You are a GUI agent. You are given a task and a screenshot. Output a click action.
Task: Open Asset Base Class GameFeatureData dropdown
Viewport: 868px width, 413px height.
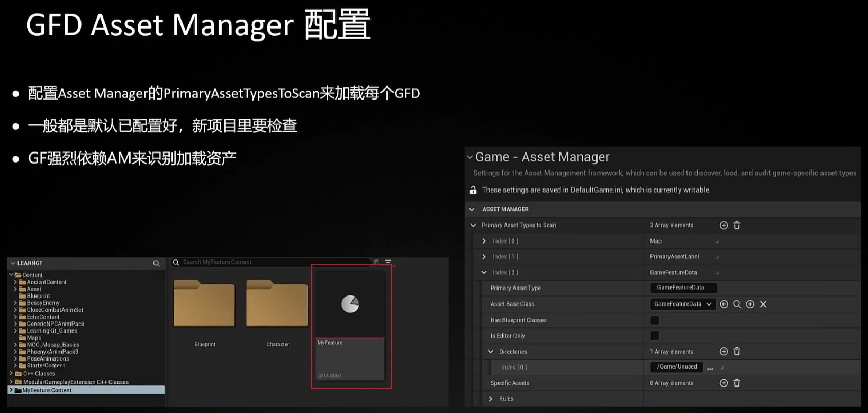(682, 304)
